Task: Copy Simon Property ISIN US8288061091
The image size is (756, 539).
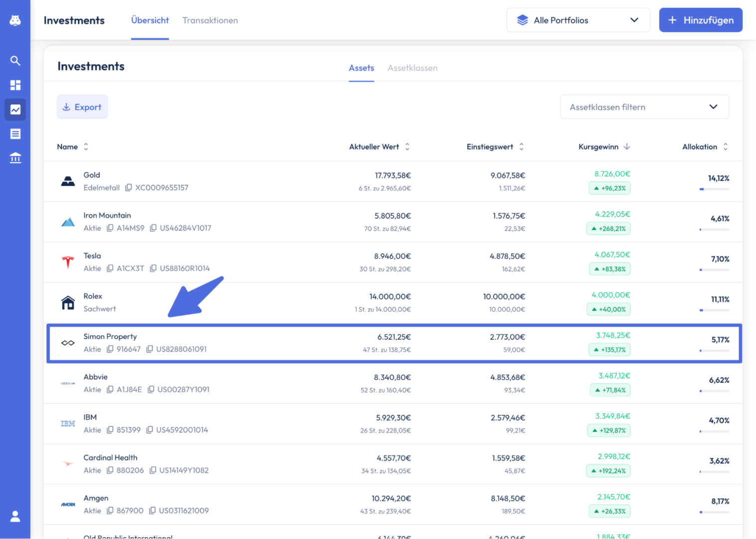Action: pyautogui.click(x=149, y=349)
